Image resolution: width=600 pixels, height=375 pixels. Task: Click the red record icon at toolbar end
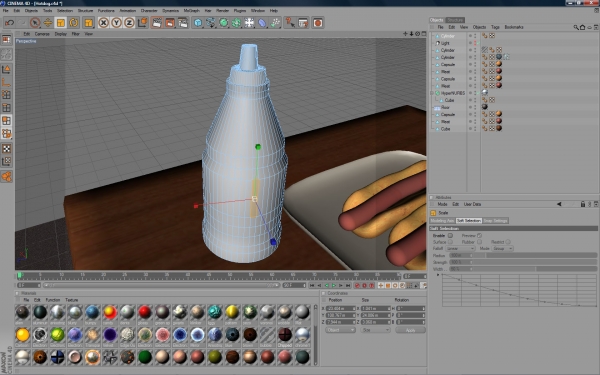(x=318, y=23)
